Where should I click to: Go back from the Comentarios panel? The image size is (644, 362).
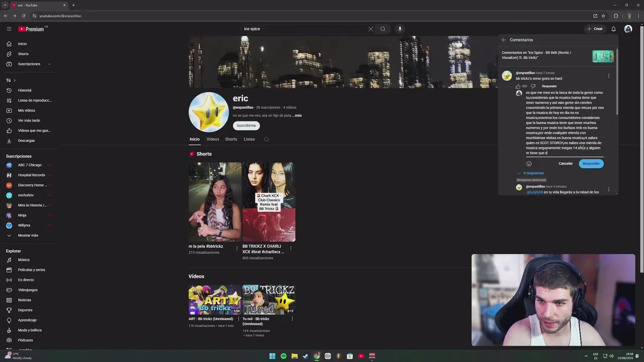[504, 40]
